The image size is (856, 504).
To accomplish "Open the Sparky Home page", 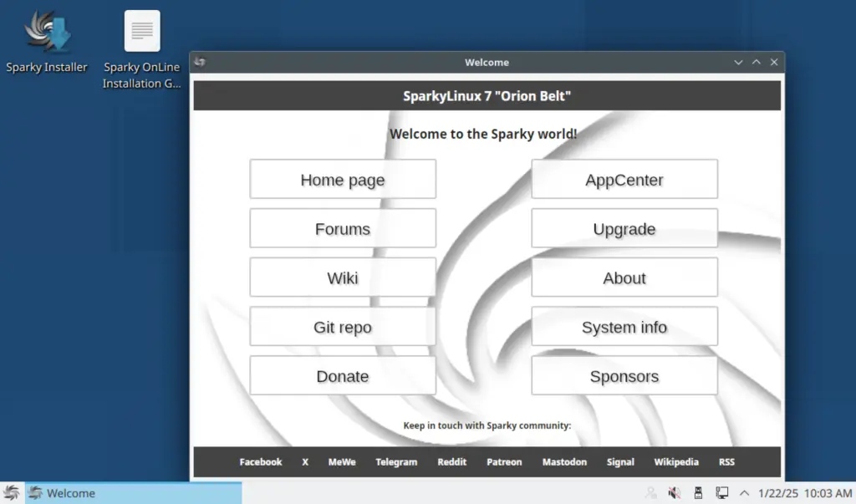I will pyautogui.click(x=342, y=179).
